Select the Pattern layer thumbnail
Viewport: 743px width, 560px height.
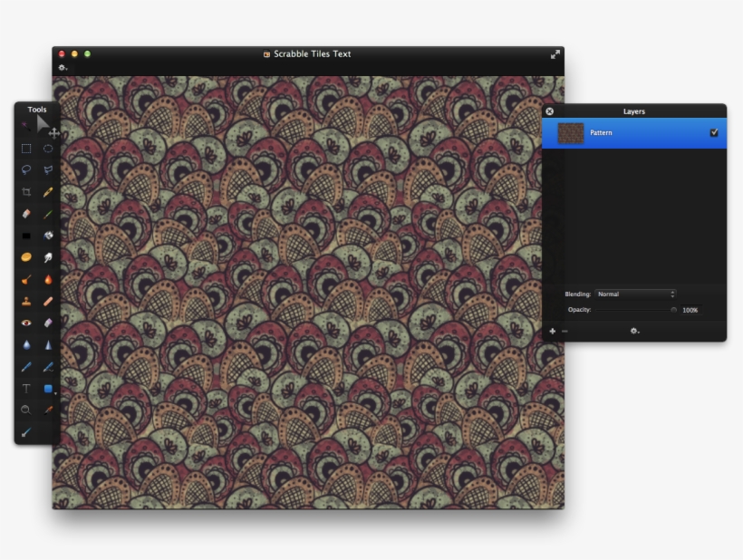(x=571, y=133)
